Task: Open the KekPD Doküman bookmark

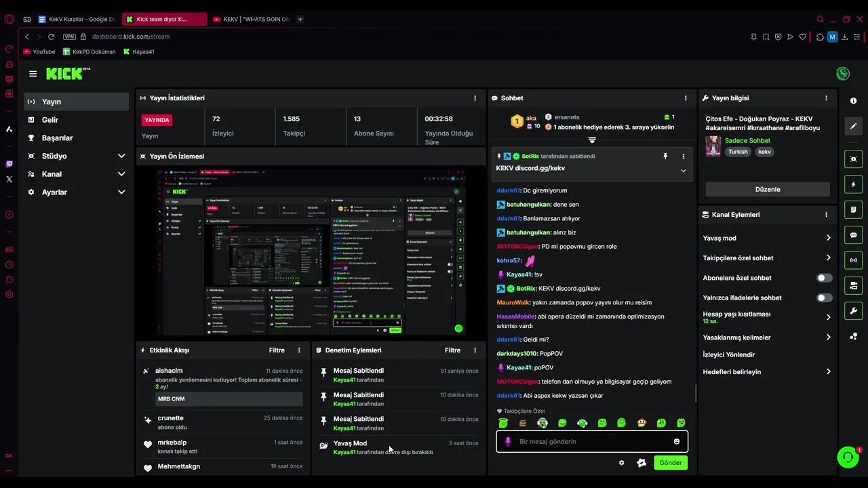Action: [x=90, y=52]
